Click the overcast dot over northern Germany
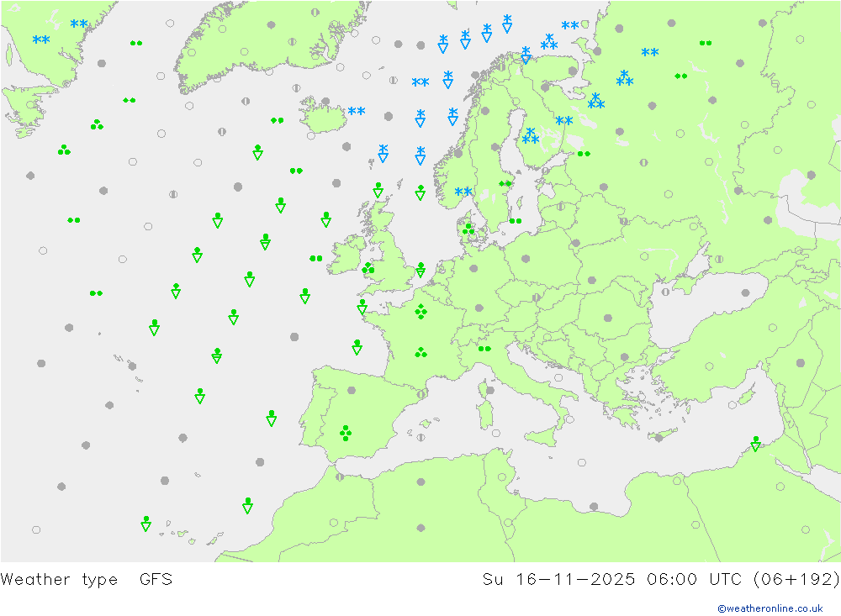 [473, 269]
